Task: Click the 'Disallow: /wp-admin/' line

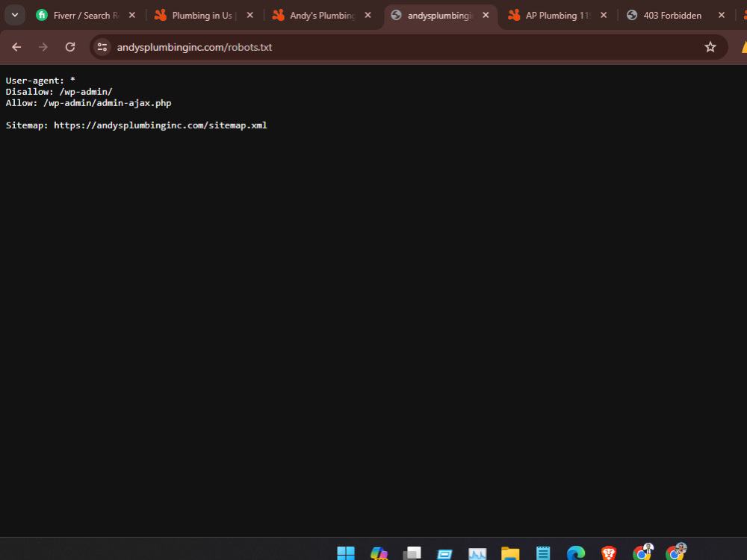Action: coord(59,91)
